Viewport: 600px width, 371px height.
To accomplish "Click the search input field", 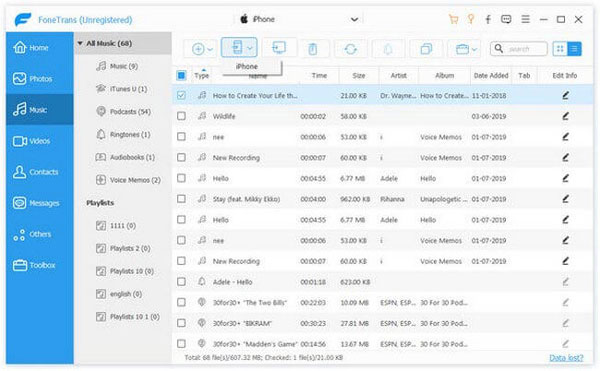I will [x=519, y=49].
